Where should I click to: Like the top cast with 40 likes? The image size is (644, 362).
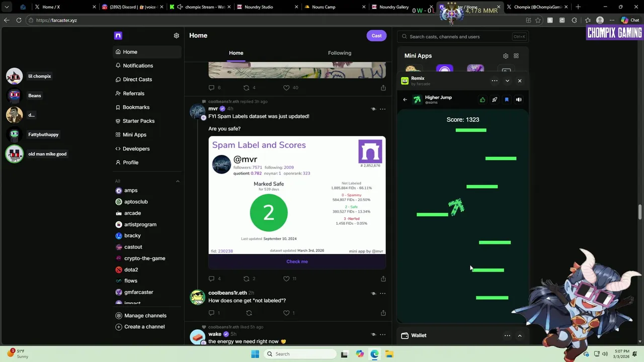(286, 87)
